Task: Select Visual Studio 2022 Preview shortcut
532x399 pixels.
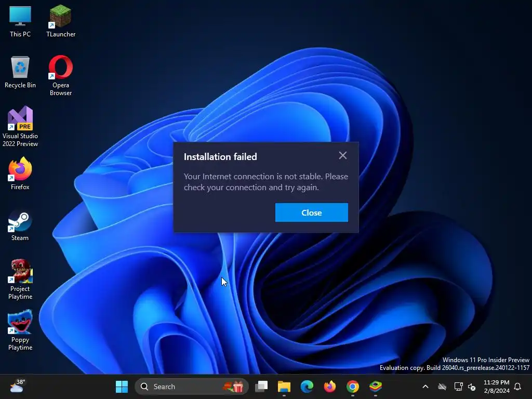Action: [x=20, y=127]
